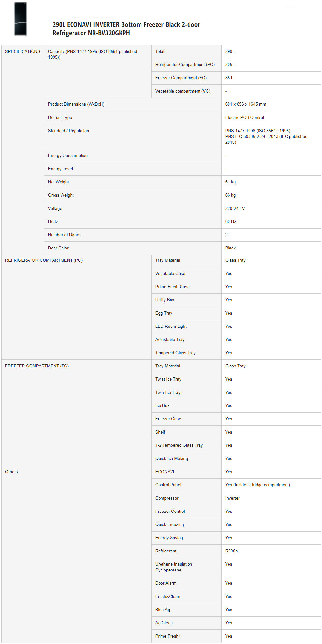The height and width of the screenshot is (644, 322).
Task: Click the SPECIFICATIONS section header cell
Action: [23, 52]
